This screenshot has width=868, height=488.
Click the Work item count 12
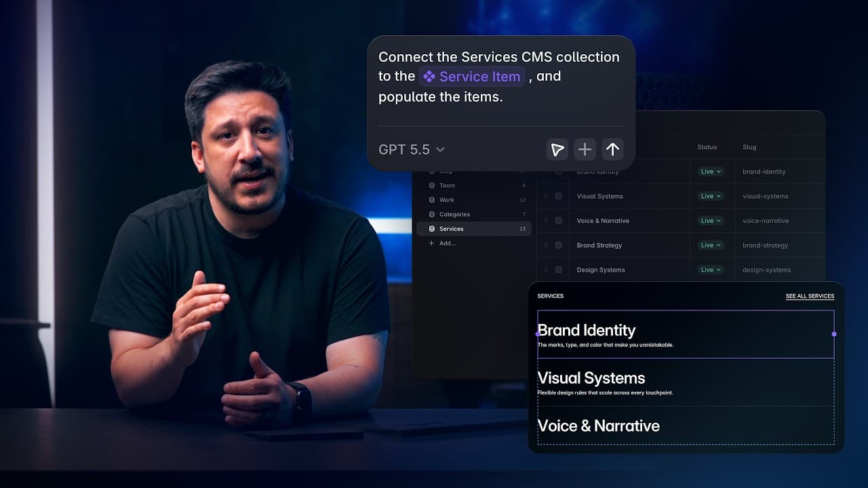[522, 200]
